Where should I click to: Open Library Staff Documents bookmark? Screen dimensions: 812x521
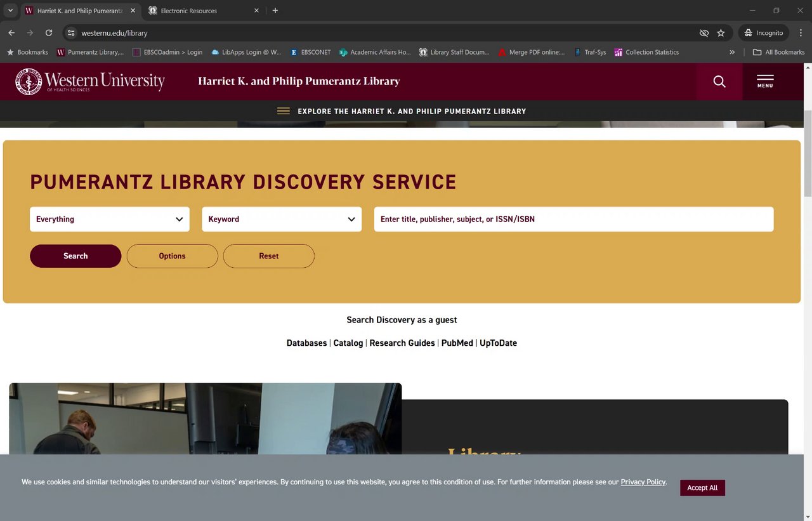[455, 52]
